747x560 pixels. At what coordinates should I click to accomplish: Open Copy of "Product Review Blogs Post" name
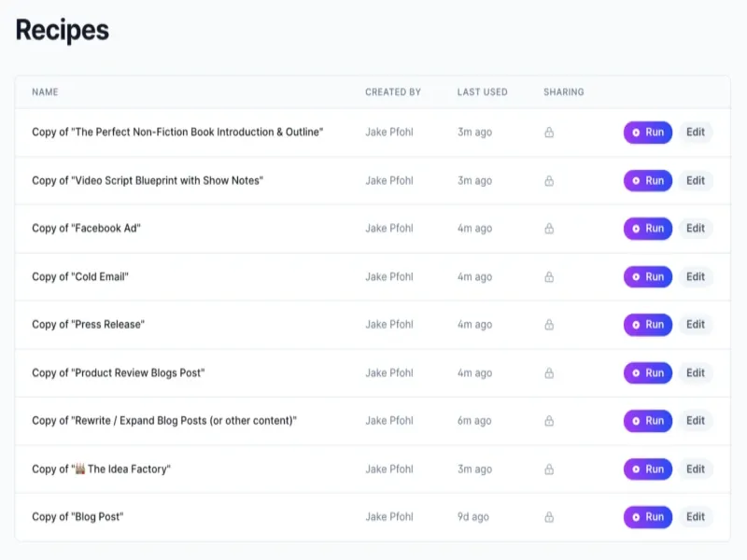pyautogui.click(x=119, y=372)
